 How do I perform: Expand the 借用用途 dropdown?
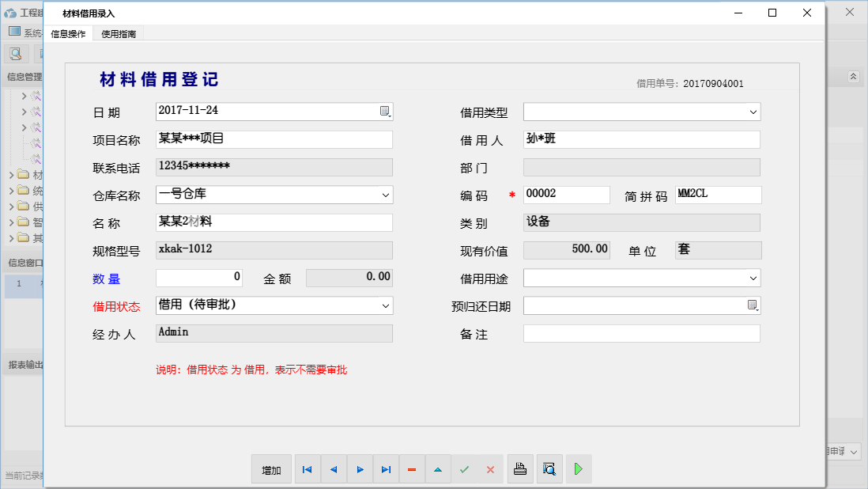pyautogui.click(x=753, y=278)
